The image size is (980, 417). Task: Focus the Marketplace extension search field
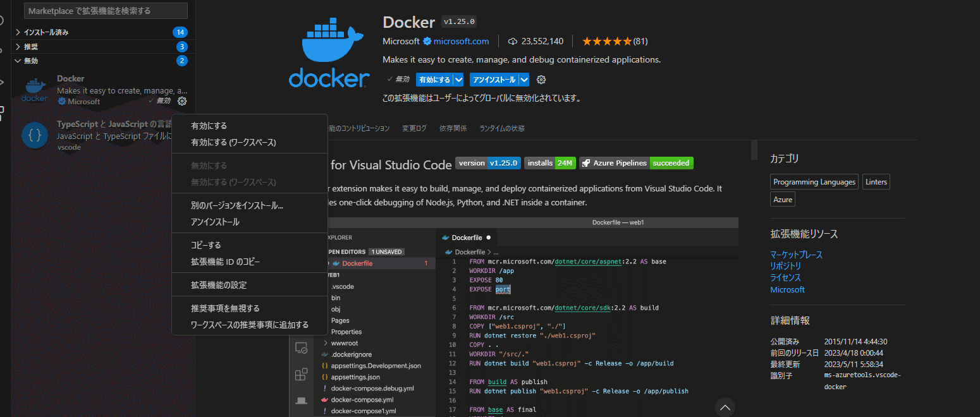106,11
